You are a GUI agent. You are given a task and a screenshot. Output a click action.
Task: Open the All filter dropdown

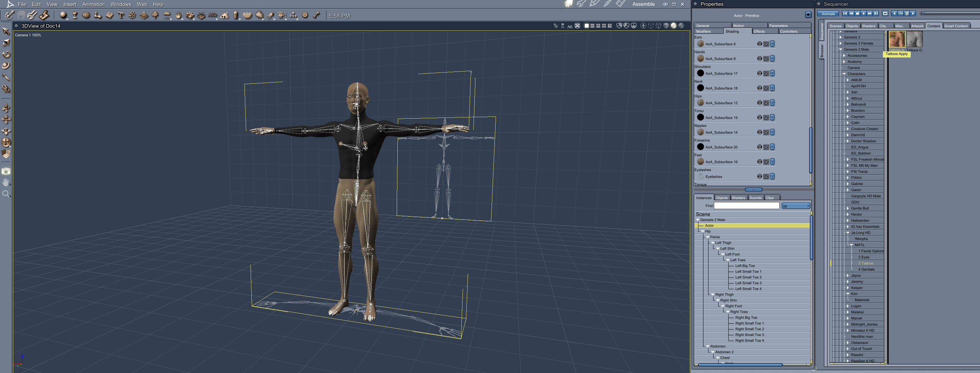point(796,206)
